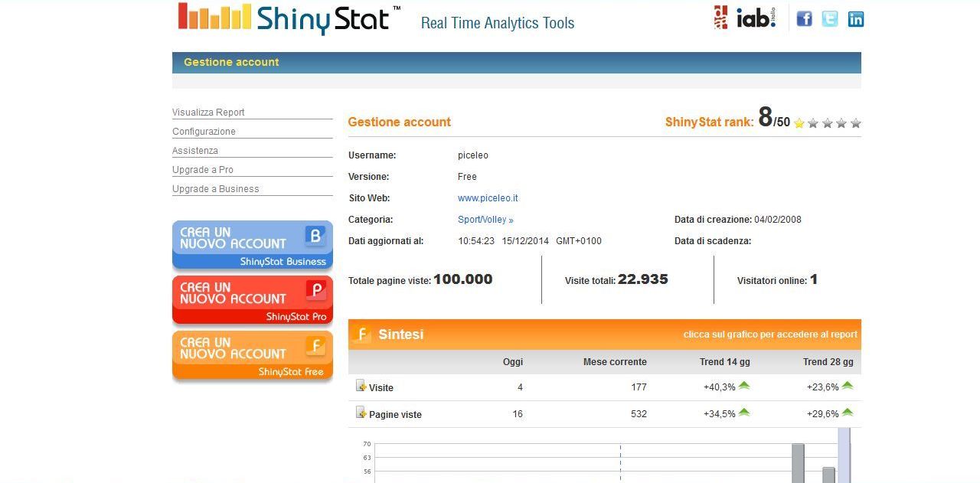
Task: Click the updated timestamp 10:54:23
Action: coord(476,240)
